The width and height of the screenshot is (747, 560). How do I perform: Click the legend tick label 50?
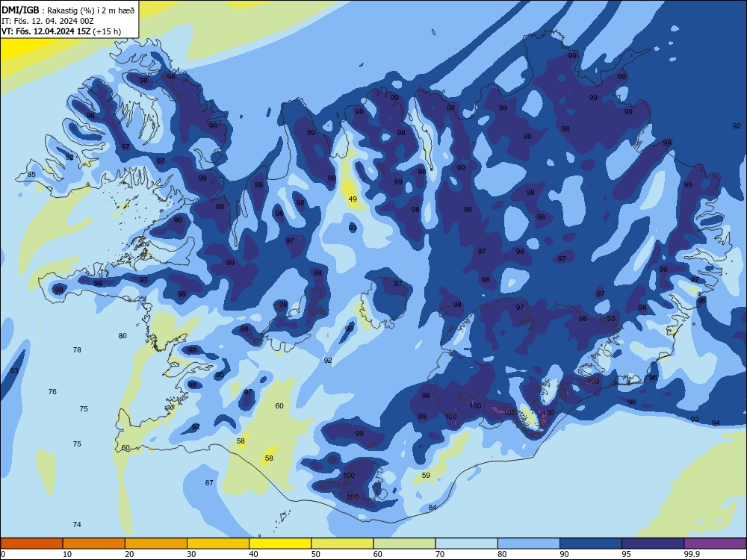[315, 554]
